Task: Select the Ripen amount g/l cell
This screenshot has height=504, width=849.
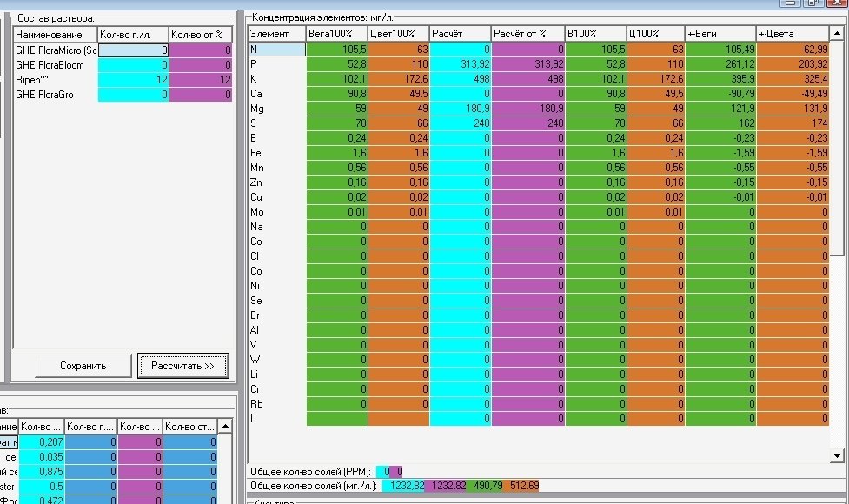Action: [133, 80]
